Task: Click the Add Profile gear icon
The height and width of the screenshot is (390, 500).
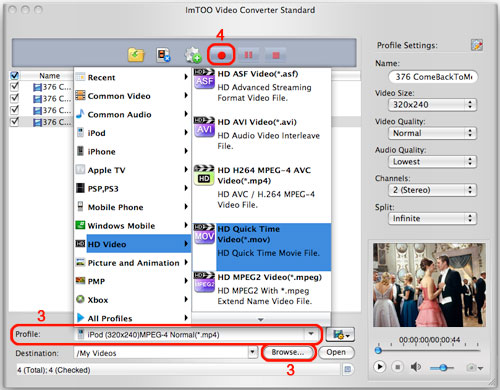Action: [193, 55]
